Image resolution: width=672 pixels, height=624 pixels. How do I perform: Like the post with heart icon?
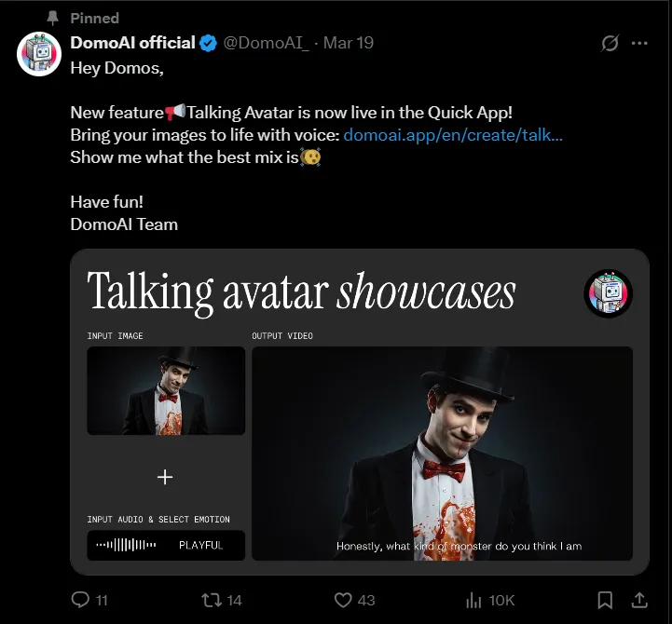click(x=343, y=600)
